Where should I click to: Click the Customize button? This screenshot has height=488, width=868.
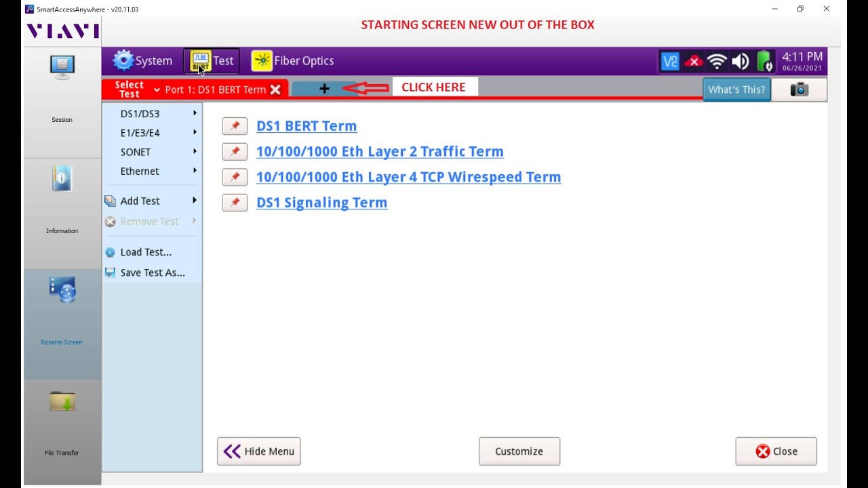point(519,451)
